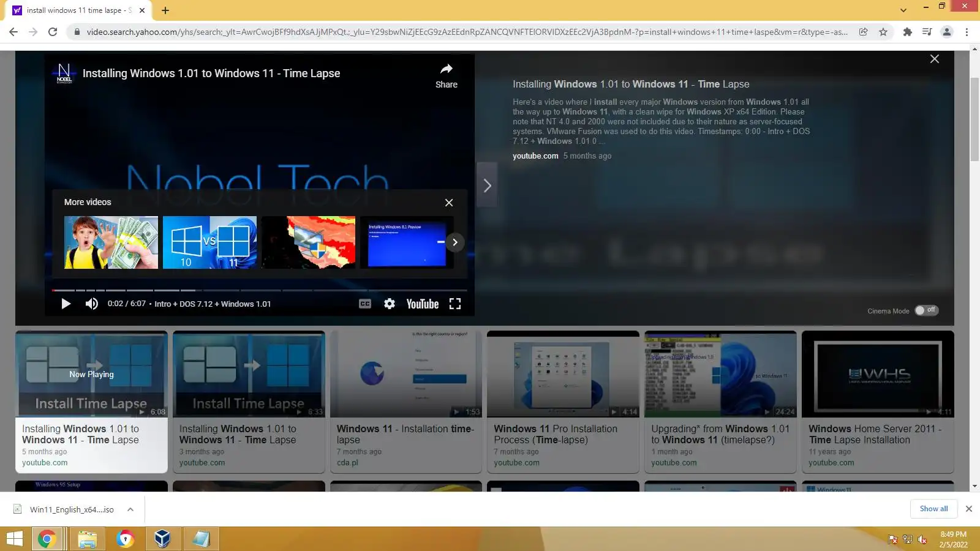Open File Explorer from the taskbar

(x=88, y=539)
